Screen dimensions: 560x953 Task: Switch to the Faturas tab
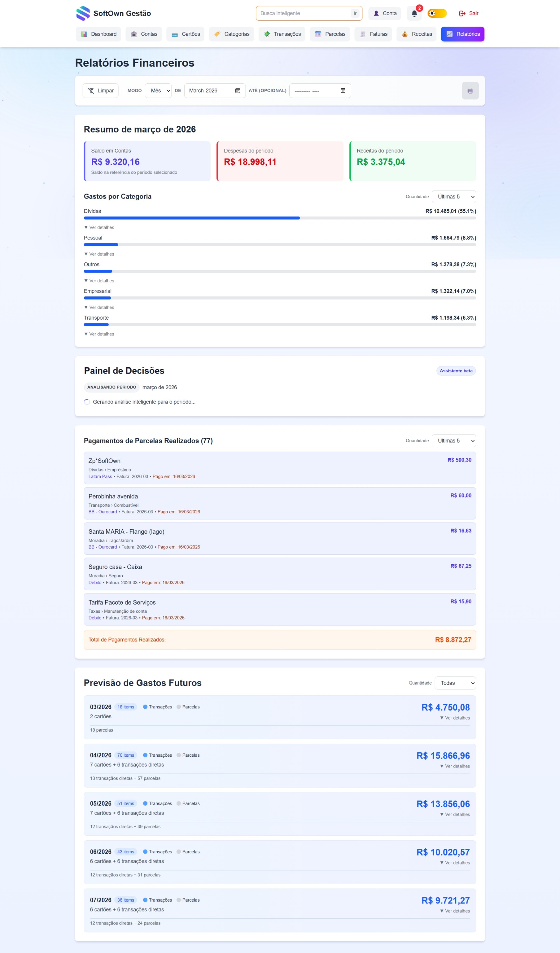tap(373, 34)
